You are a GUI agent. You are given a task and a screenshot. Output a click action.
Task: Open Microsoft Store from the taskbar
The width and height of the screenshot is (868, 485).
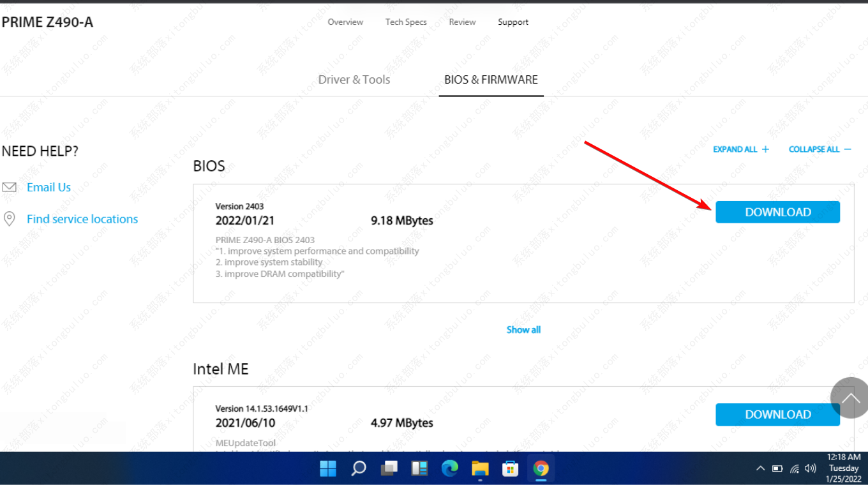point(510,468)
